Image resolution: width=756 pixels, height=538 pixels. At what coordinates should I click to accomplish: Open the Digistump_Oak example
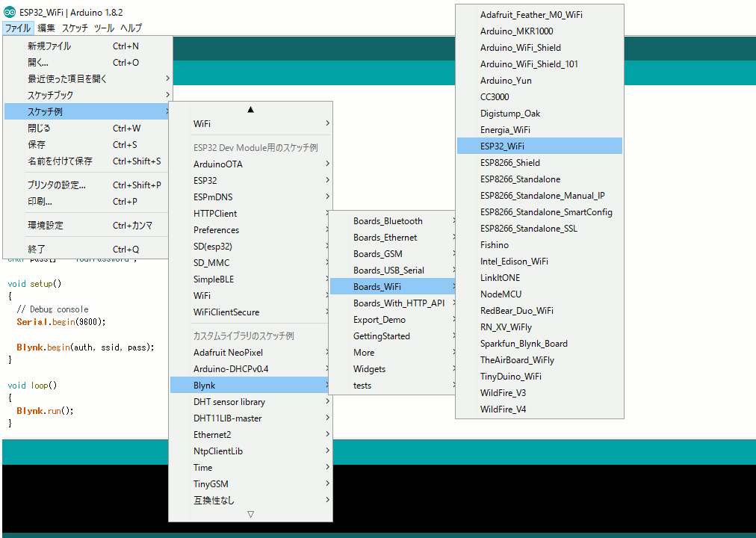pyautogui.click(x=539, y=114)
